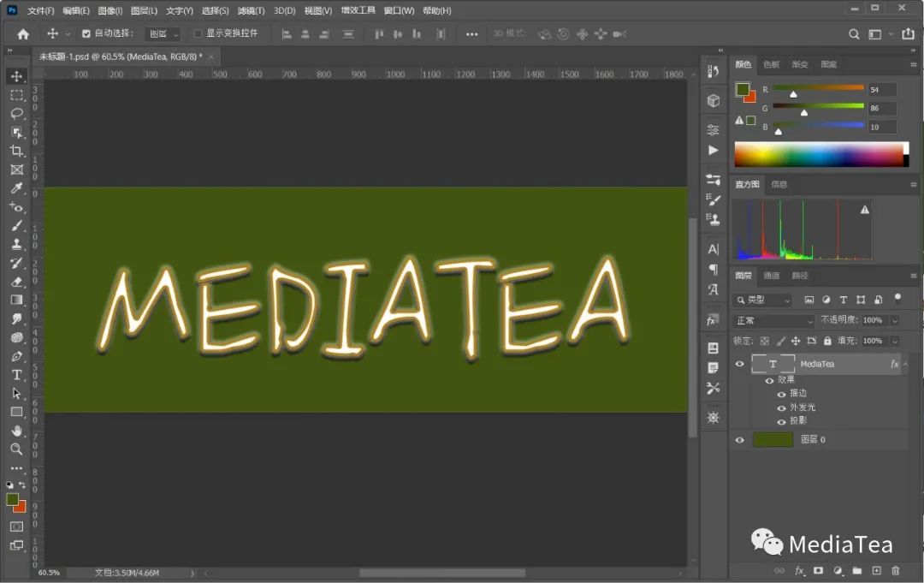Click the R channel slider
The width and height of the screenshot is (924, 583).
click(818, 88)
